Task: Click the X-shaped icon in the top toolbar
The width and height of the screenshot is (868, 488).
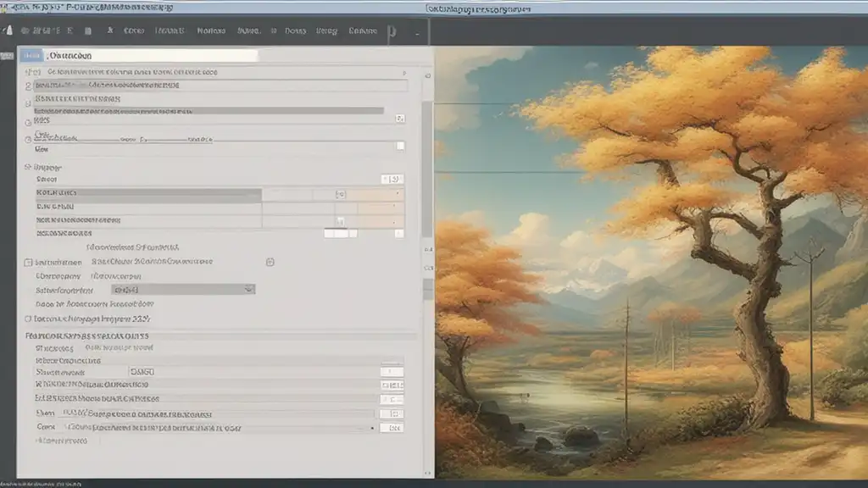Action: point(110,31)
